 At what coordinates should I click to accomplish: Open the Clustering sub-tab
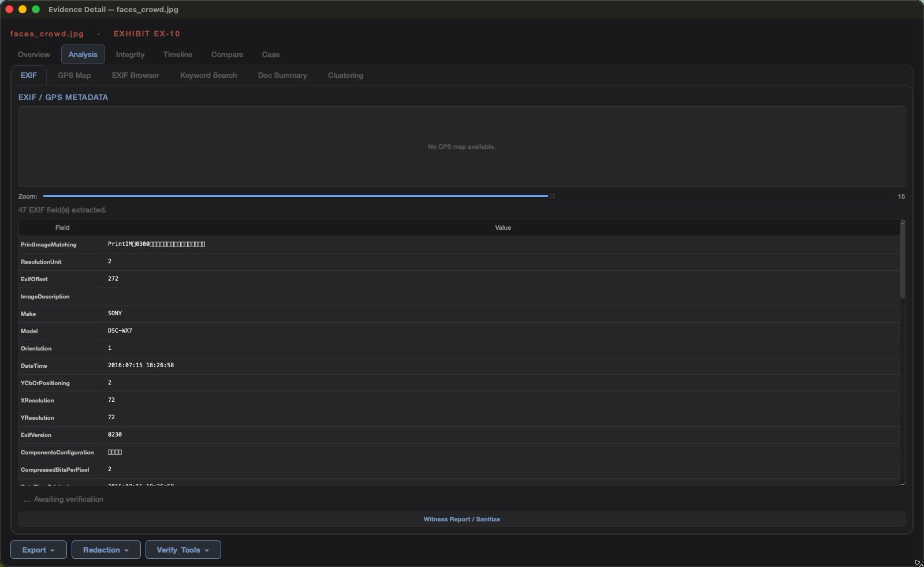pyautogui.click(x=345, y=75)
